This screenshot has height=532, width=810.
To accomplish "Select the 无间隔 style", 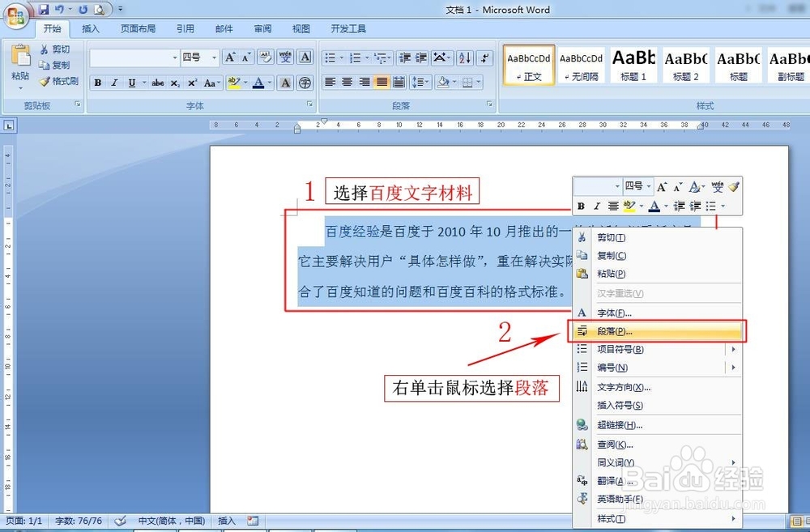I will pyautogui.click(x=581, y=65).
